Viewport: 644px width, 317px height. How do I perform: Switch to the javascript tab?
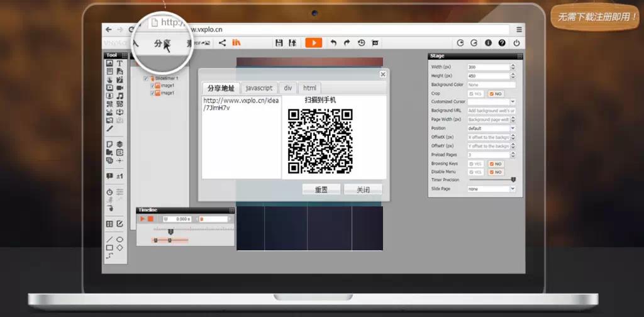coord(259,88)
